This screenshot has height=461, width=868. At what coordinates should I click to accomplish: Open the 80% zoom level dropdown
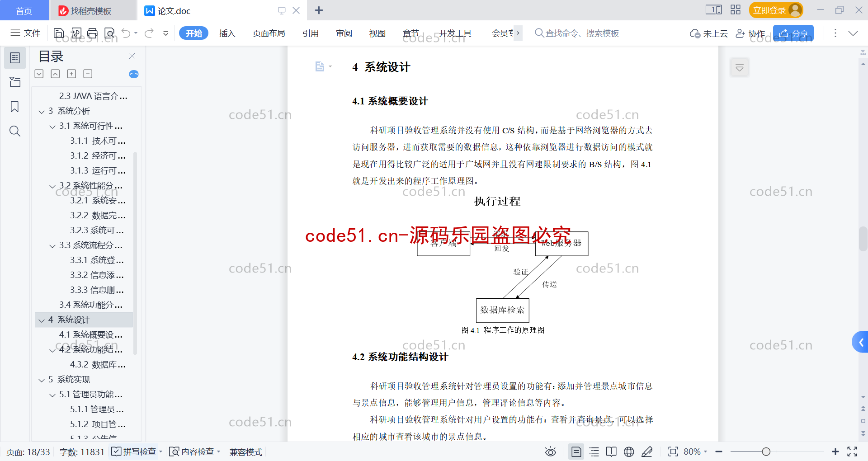(695, 452)
